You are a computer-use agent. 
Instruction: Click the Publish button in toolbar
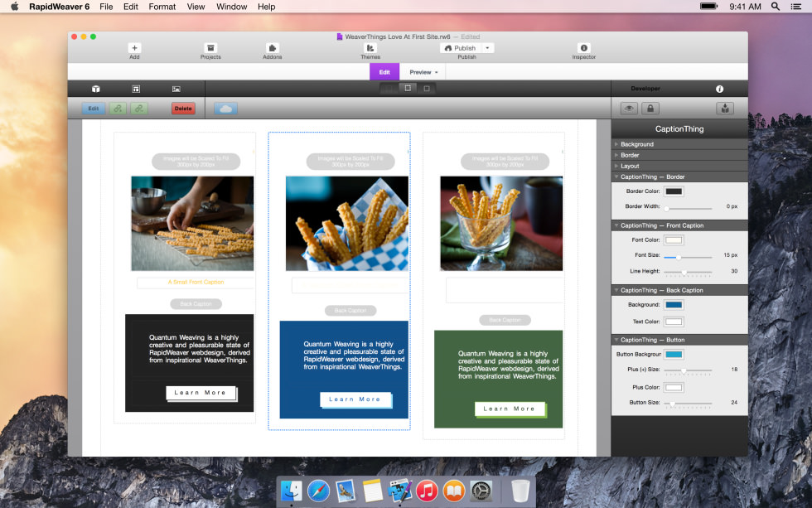pos(461,48)
